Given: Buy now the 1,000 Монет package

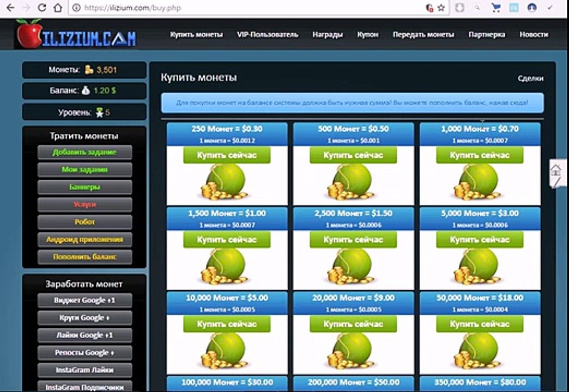Looking at the screenshot, I should (x=480, y=155).
